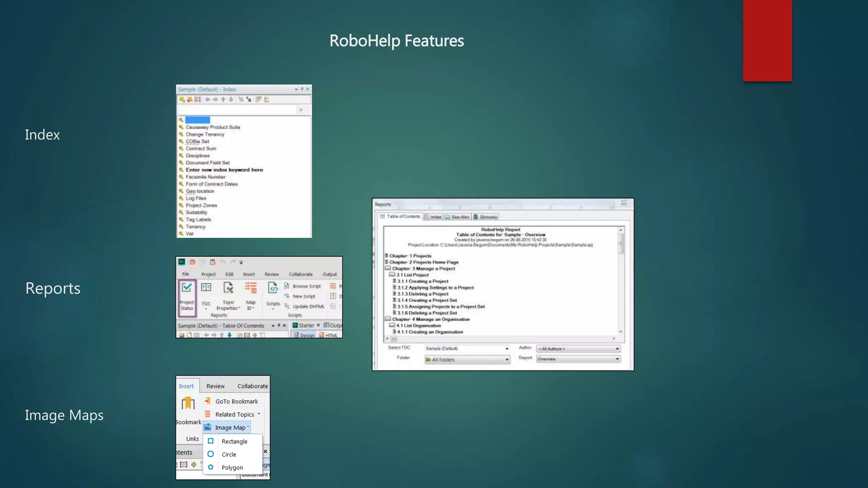Select 'COBie Set' index keyword
Viewport: 868px width, 488px height.
(197, 141)
